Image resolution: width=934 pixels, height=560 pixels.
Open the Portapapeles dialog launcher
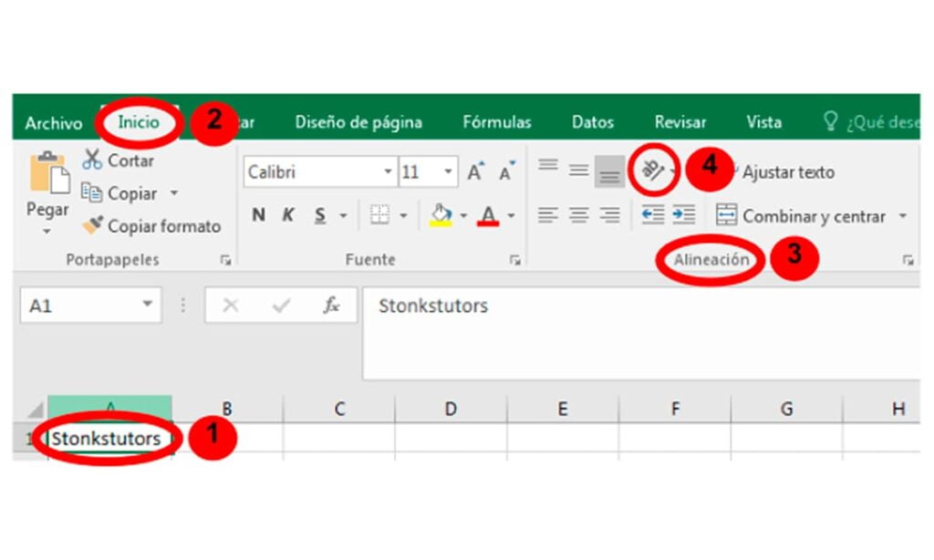(225, 260)
